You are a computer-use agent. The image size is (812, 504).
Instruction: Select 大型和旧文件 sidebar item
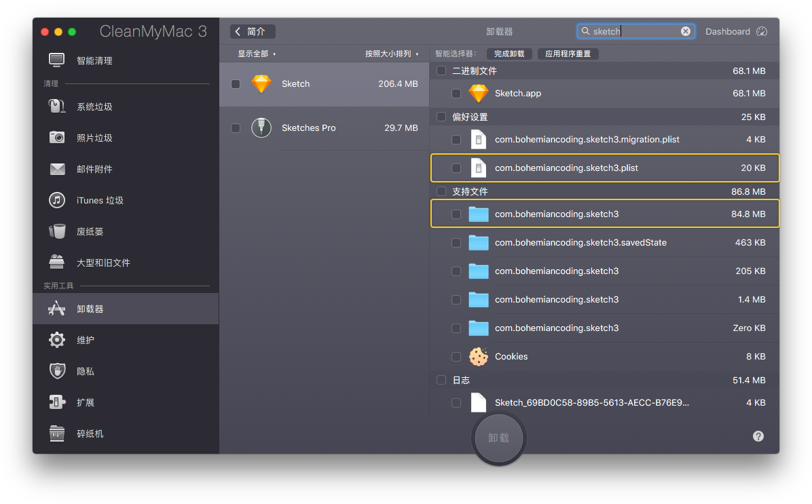[x=126, y=263]
